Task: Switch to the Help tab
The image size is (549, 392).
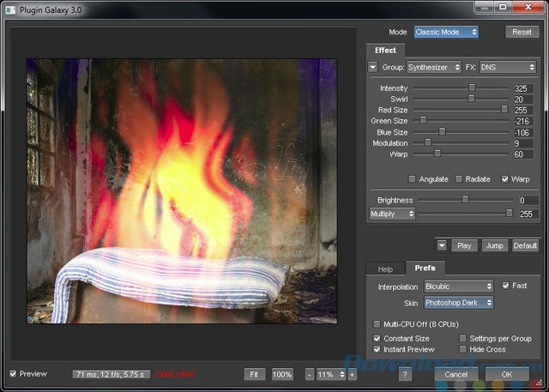Action: tap(385, 268)
